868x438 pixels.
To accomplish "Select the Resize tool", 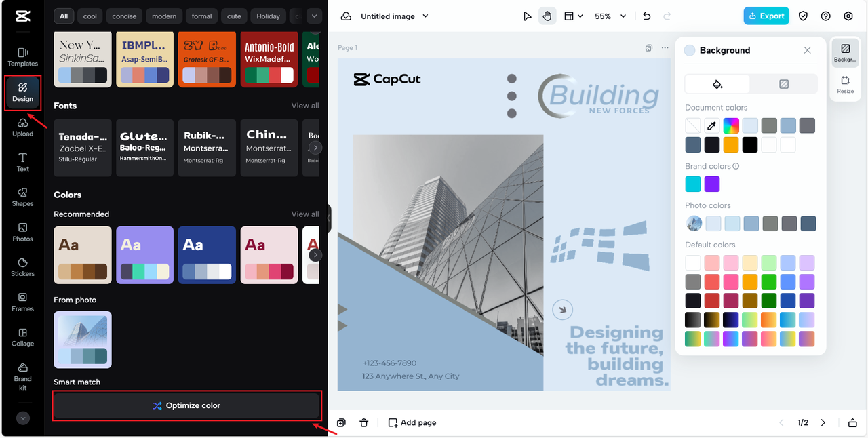I will tap(846, 85).
